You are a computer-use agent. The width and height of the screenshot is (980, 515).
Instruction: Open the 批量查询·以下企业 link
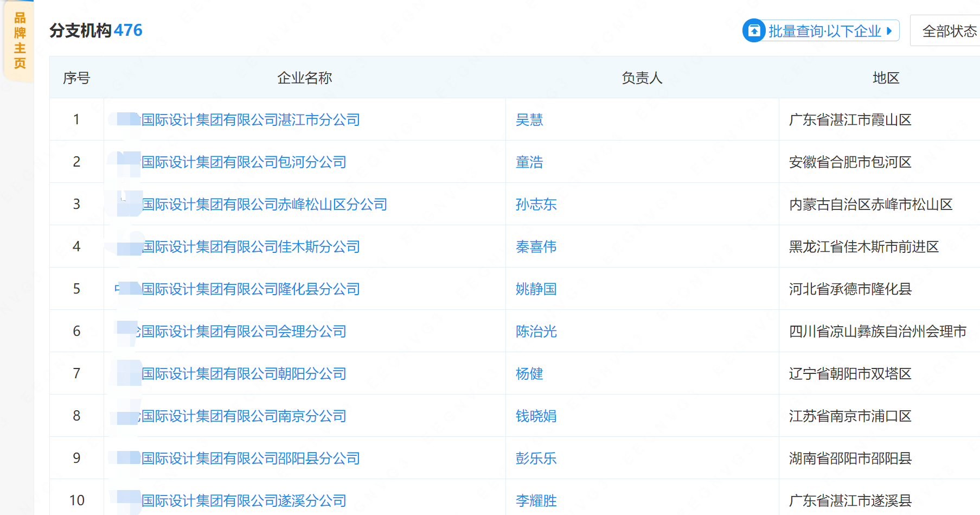click(824, 31)
